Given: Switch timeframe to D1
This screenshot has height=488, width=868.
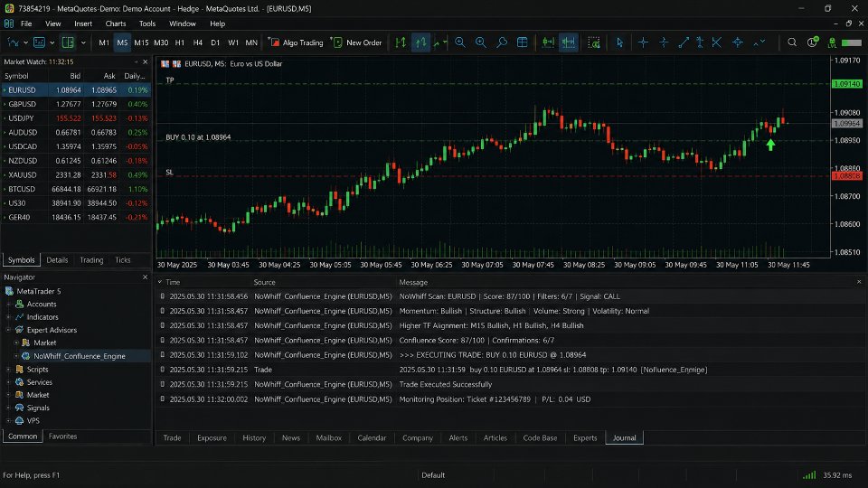Looking at the screenshot, I should click(215, 42).
